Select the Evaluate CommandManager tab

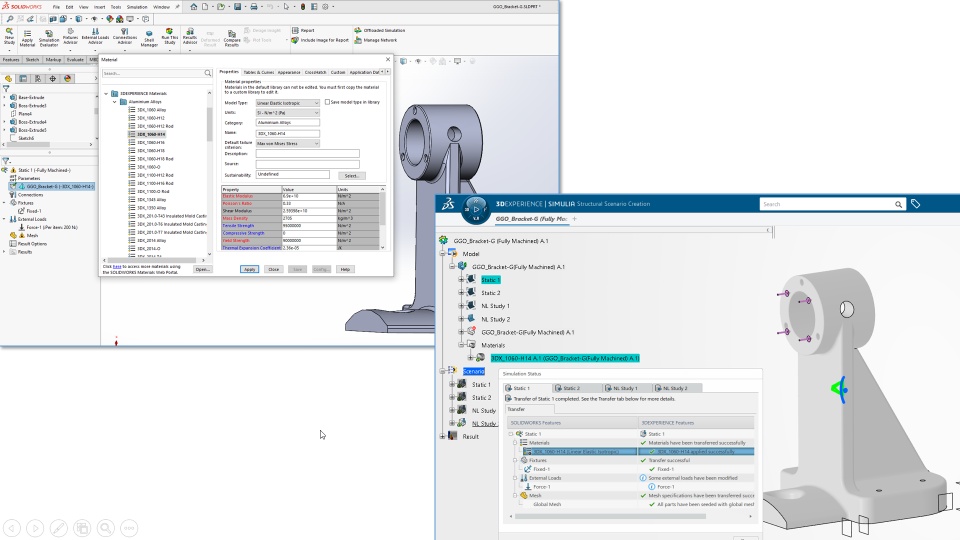coord(75,59)
